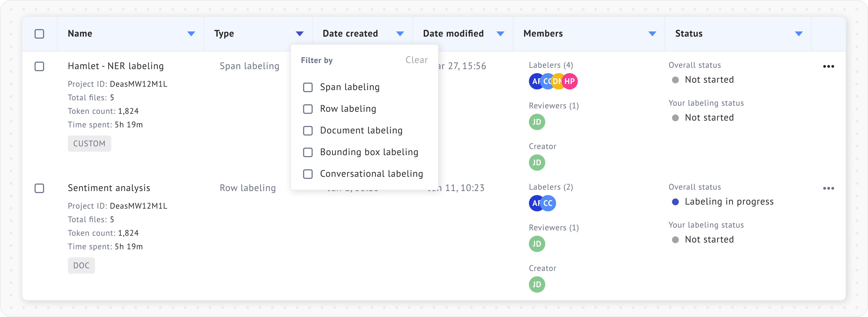Enable Bounding box labeling filter checkbox
868x317 pixels.
click(308, 152)
